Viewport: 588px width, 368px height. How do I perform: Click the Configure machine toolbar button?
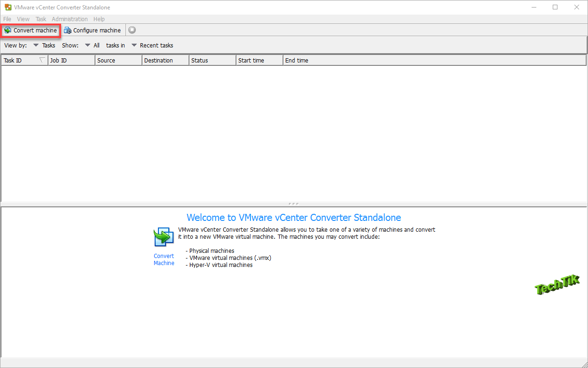click(93, 31)
